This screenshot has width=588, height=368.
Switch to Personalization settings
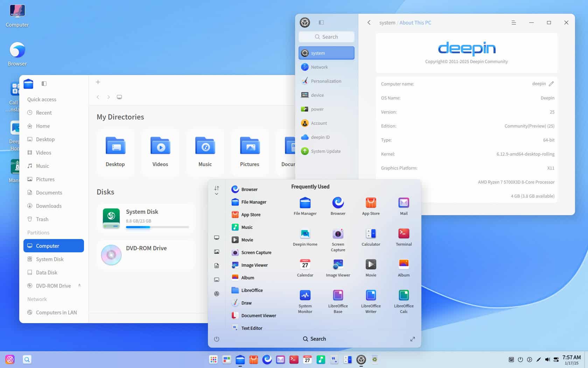pos(326,81)
